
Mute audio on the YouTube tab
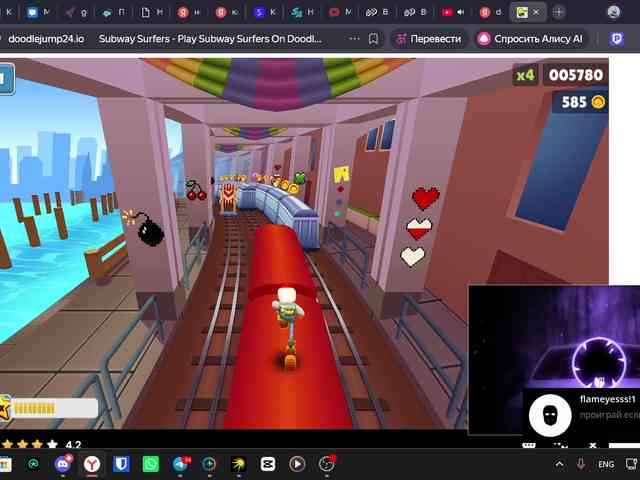click(460, 12)
